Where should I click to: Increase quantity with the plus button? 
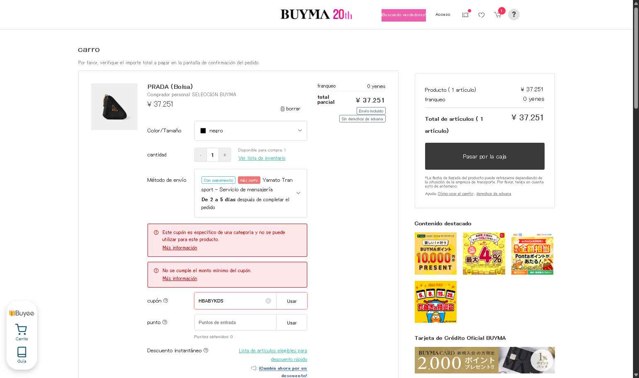click(x=225, y=155)
